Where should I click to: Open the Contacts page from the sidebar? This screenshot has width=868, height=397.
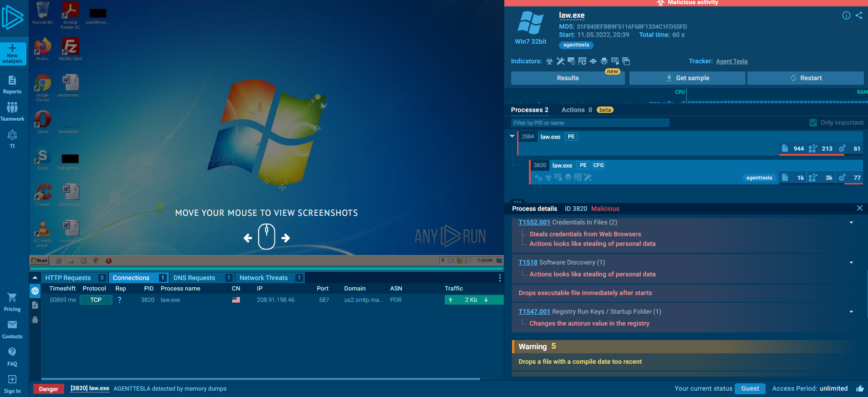12,330
